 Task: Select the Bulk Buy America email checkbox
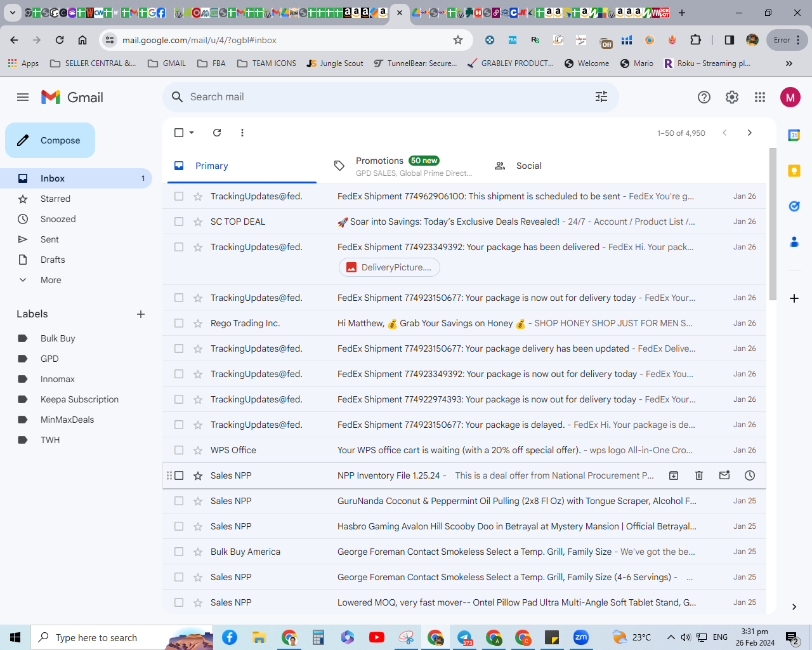[179, 552]
